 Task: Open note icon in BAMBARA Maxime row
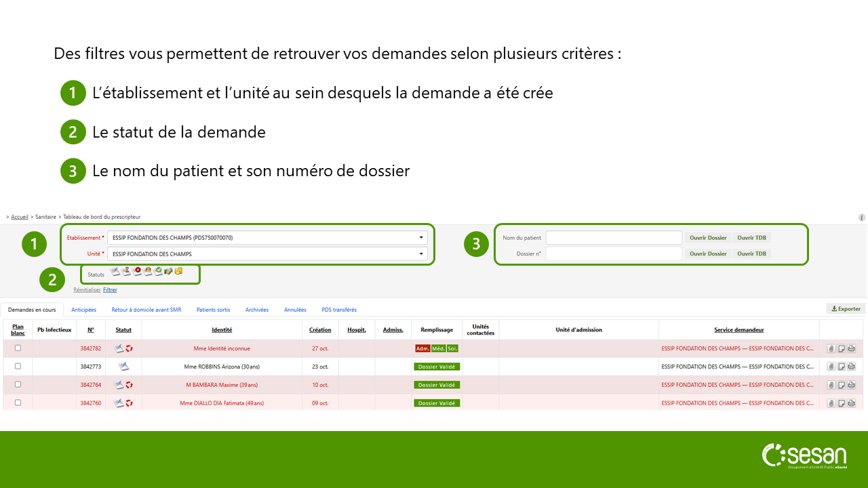pyautogui.click(x=842, y=385)
